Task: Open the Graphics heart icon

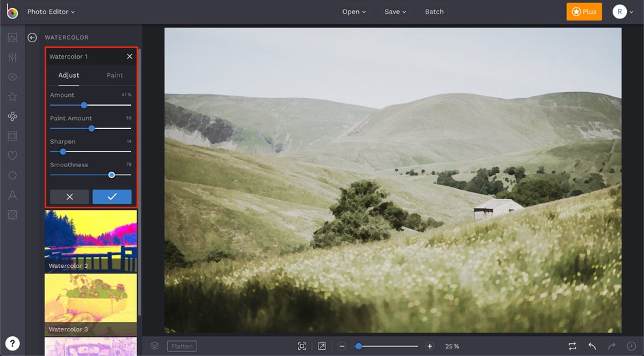Action: pyautogui.click(x=12, y=155)
